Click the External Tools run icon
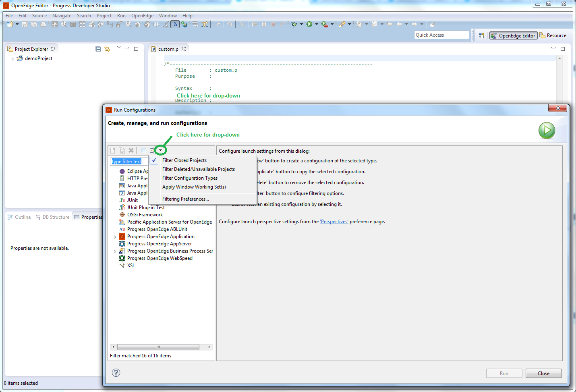Screen dimensions: 576x392 point(324,24)
